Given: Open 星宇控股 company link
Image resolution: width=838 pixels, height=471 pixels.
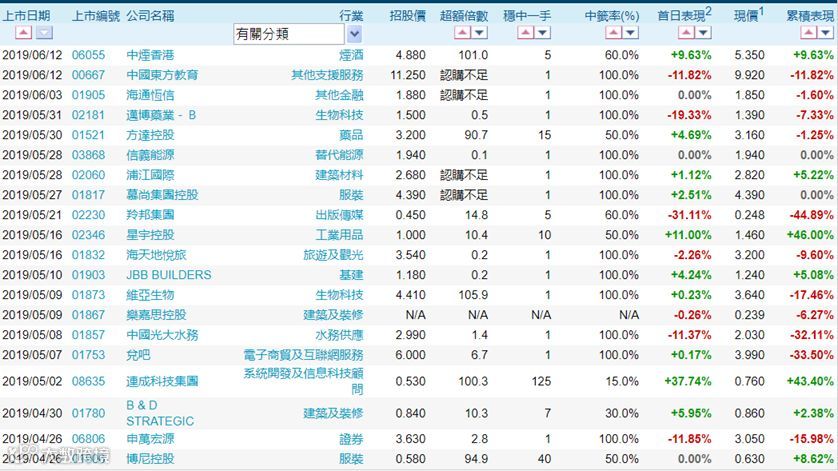Looking at the screenshot, I should (150, 235).
